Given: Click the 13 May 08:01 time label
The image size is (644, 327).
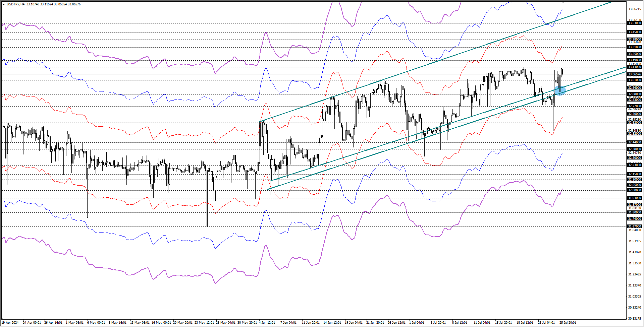Looking at the screenshot, I should (x=140, y=323).
